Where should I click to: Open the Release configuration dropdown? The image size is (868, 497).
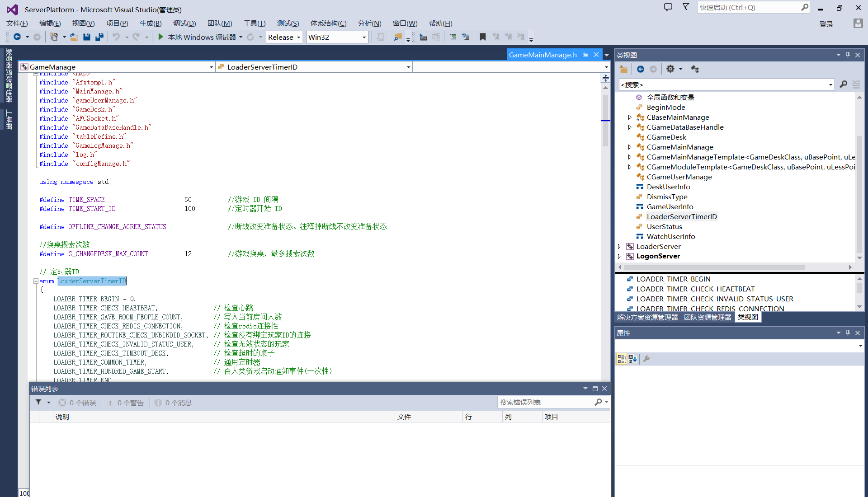[x=284, y=37]
